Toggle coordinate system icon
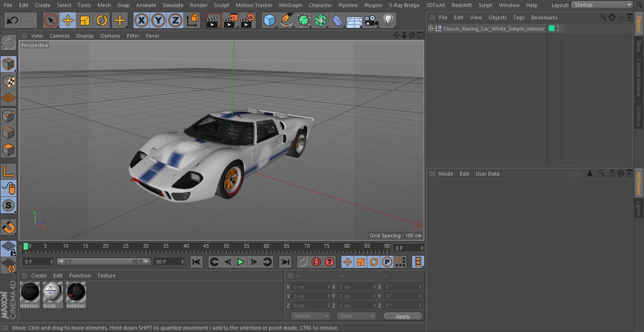Viewport: 644px width, 332px height. pyautogui.click(x=193, y=20)
